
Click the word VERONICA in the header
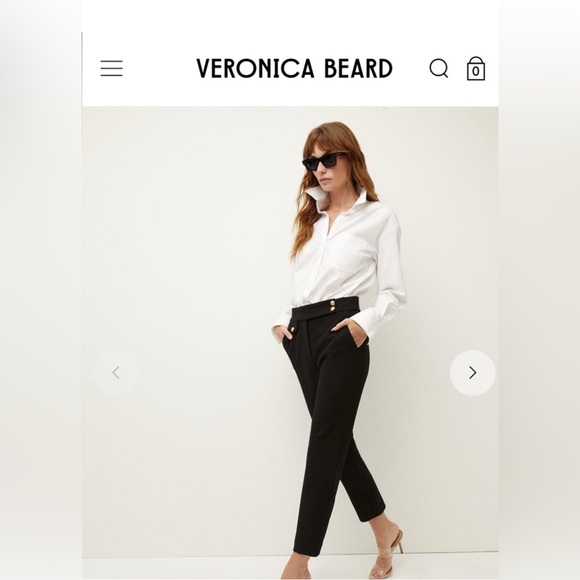tap(255, 68)
